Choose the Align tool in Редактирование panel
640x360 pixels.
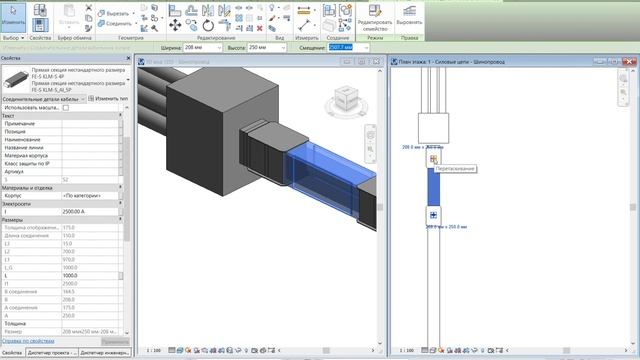click(x=175, y=10)
